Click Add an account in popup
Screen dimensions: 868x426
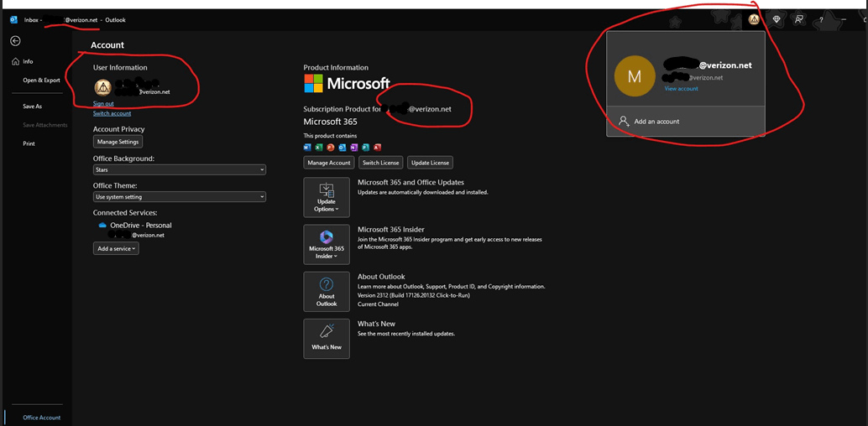click(x=686, y=121)
